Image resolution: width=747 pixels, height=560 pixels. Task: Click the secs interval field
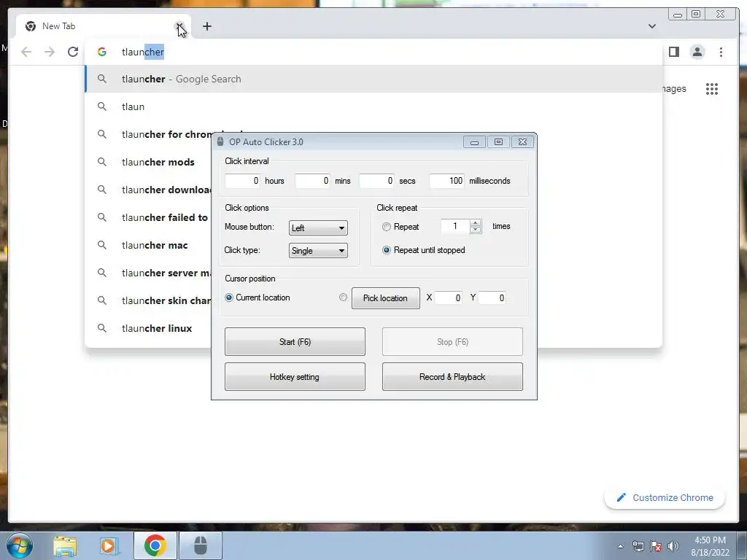pyautogui.click(x=376, y=181)
